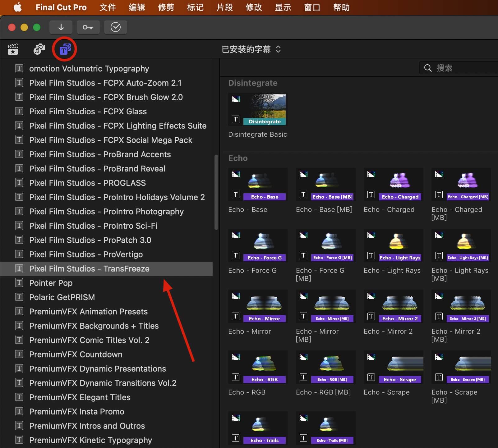Select the Echo - Charged title thumbnail

[x=393, y=185]
